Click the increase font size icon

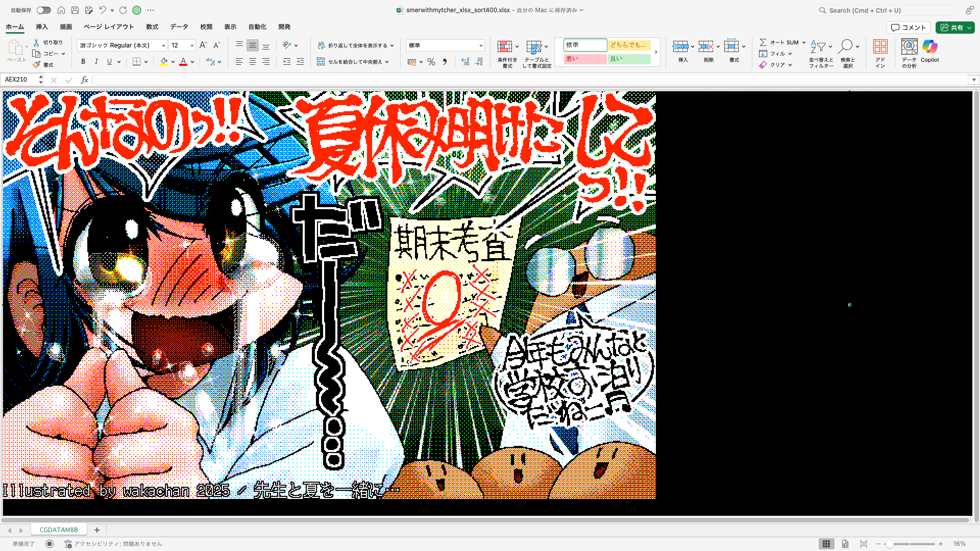[x=203, y=45]
